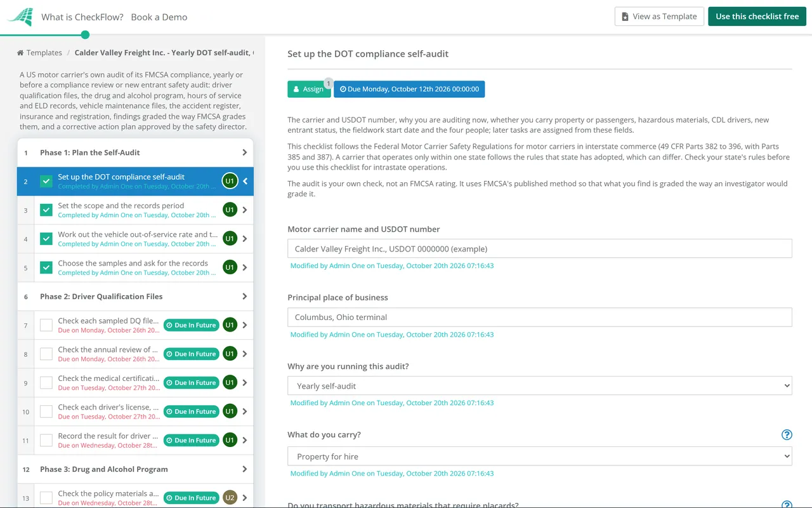Go to Templates breadcrumb
Image resolution: width=812 pixels, height=508 pixels.
click(44, 53)
